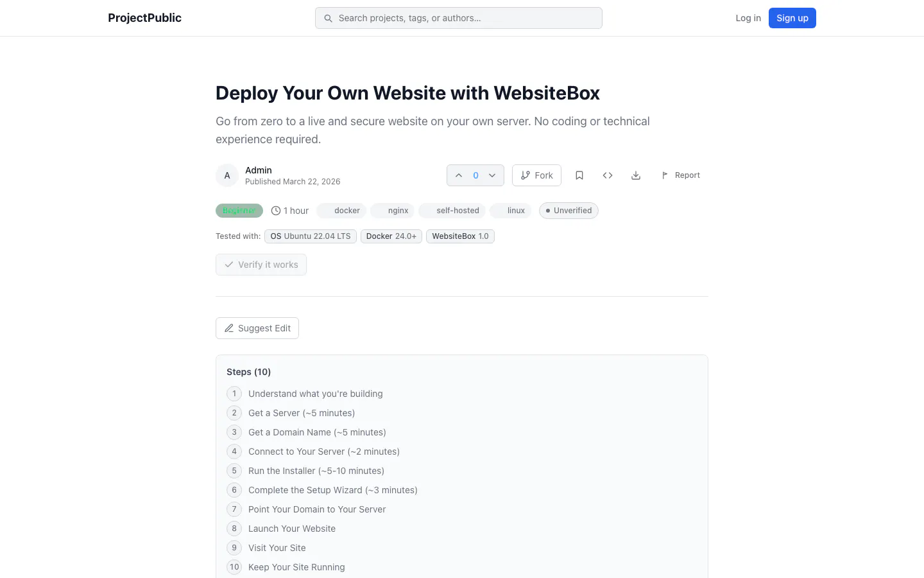The width and height of the screenshot is (924, 578).
Task: Bookmark this project
Action: pos(579,175)
